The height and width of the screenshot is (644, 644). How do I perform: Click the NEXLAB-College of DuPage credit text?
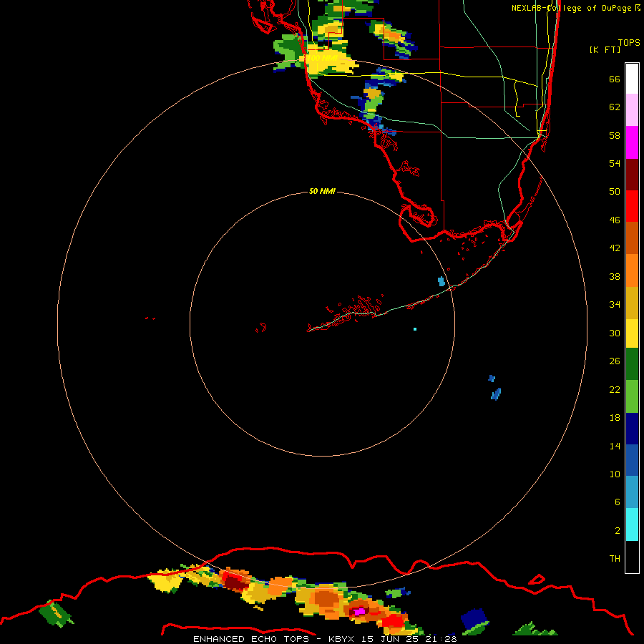pos(571,8)
